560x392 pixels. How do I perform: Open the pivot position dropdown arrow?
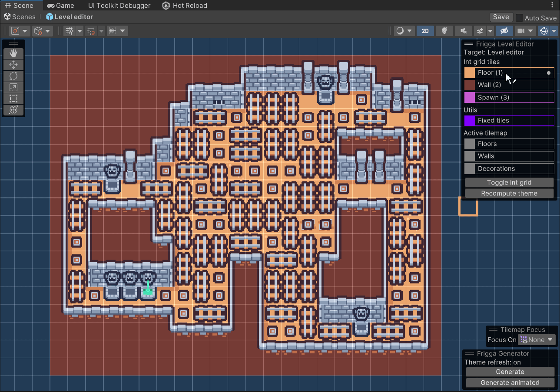pos(25,31)
